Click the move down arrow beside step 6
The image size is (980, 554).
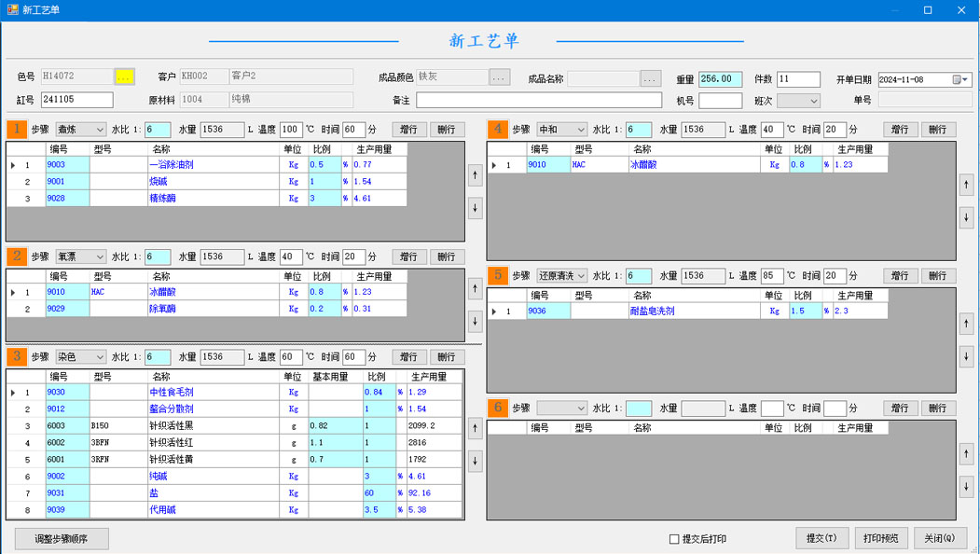pyautogui.click(x=966, y=489)
